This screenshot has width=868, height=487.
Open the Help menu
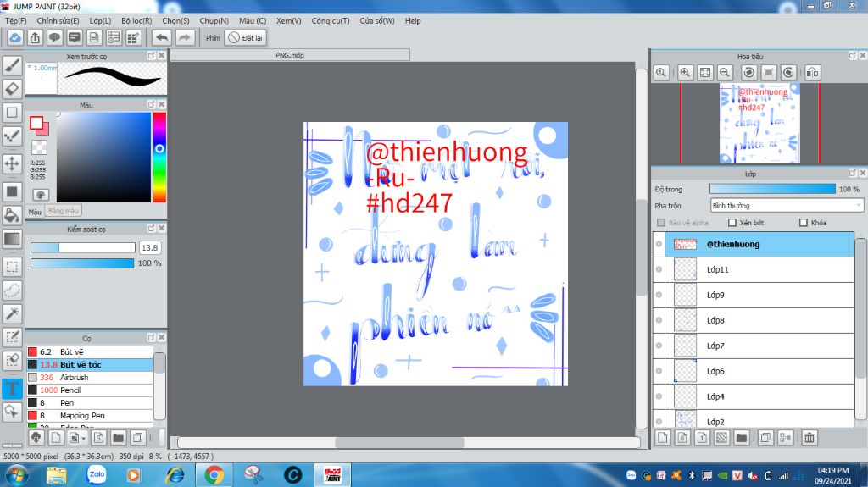[413, 20]
